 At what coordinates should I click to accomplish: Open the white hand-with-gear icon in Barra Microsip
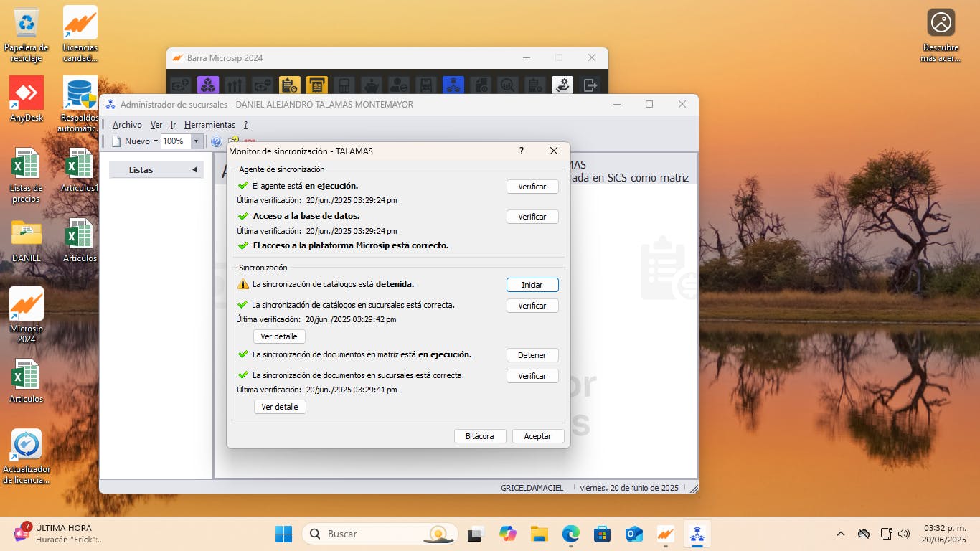[x=562, y=85]
